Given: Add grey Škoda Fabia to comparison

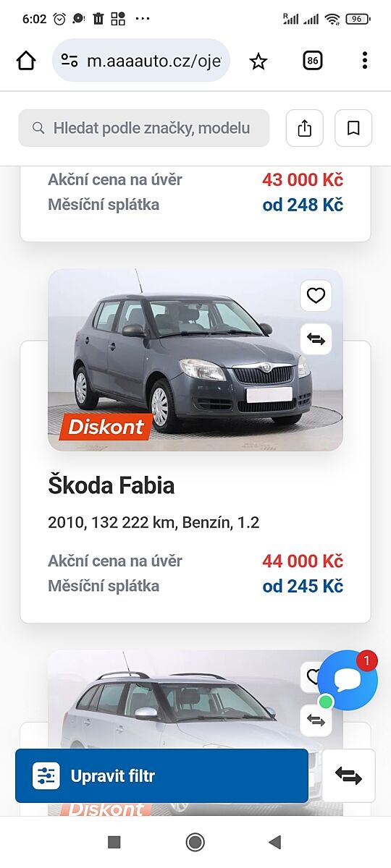Looking at the screenshot, I should pos(316,339).
